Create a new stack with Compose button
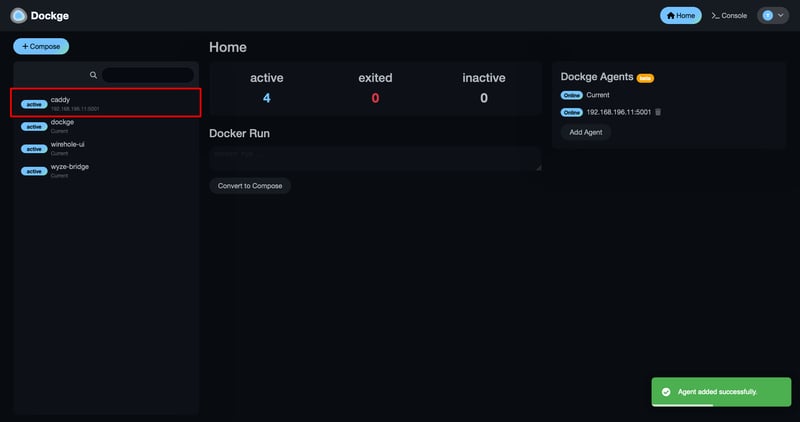This screenshot has height=422, width=800. pos(41,46)
